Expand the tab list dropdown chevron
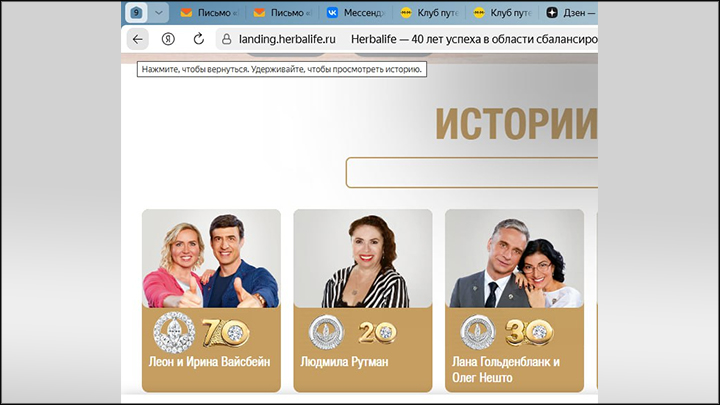Viewport: 720px width, 405px height. pos(159,13)
